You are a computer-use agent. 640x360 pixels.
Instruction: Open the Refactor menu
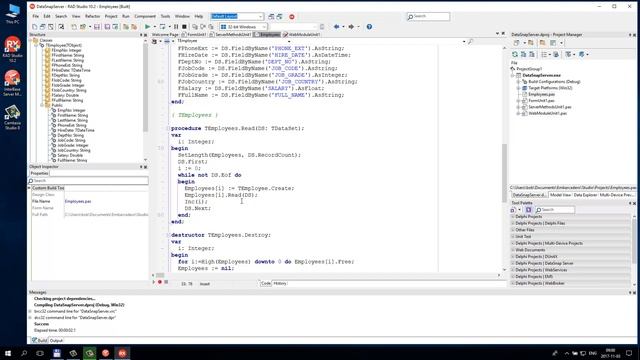tap(92, 16)
